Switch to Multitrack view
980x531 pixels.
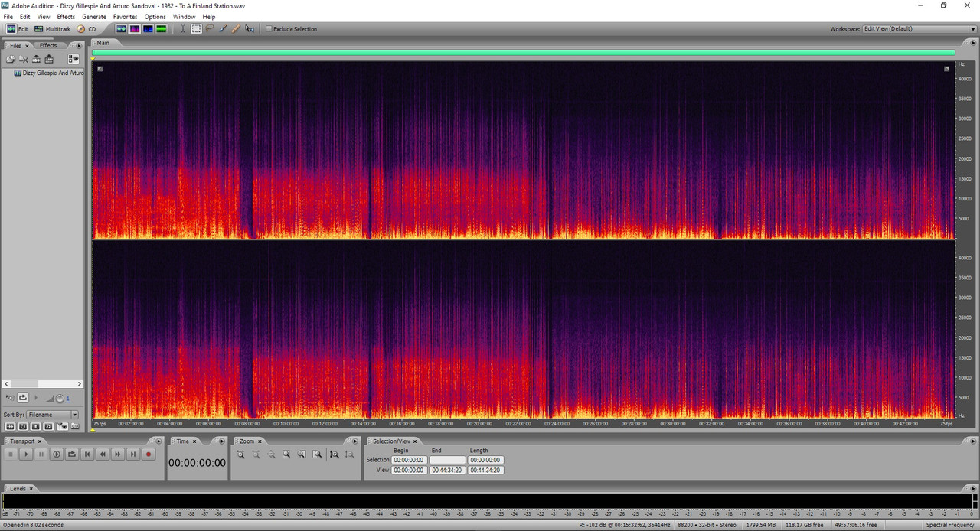click(52, 29)
